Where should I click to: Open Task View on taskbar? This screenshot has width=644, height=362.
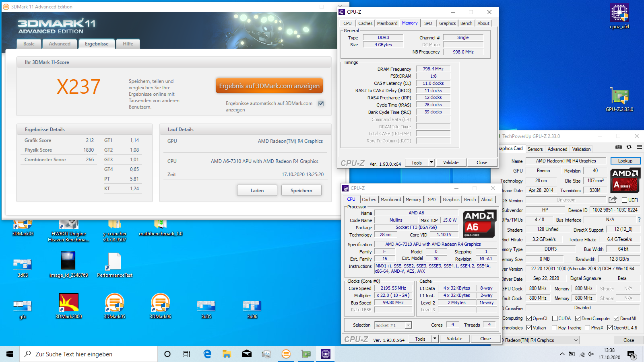[x=187, y=354]
